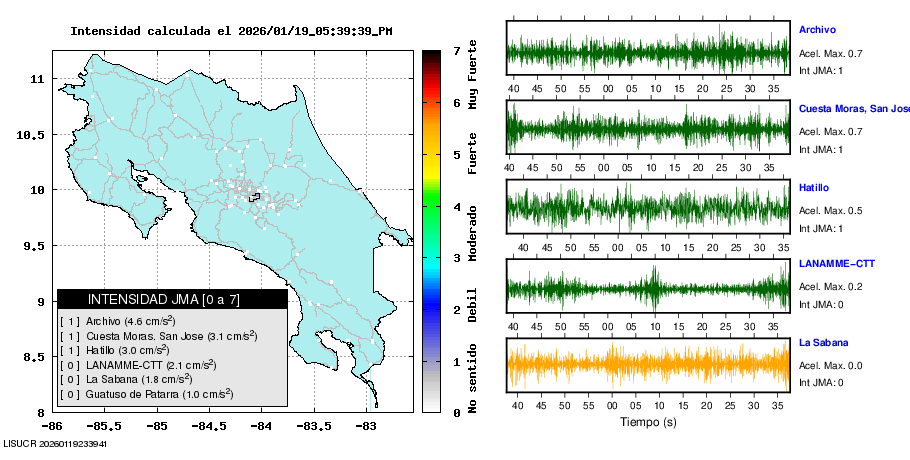Click the Intensidad calculada title text
The height and width of the screenshot is (460, 910).
point(231,31)
